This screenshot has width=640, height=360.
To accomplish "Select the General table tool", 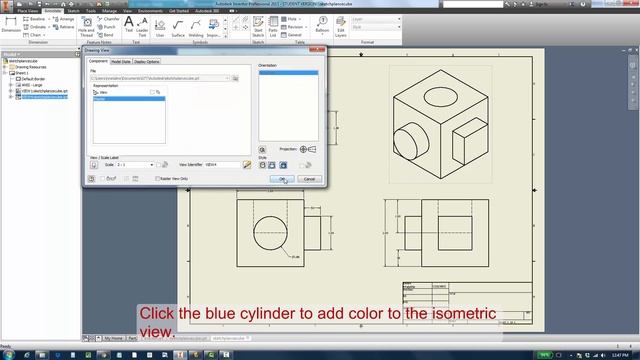I will (291, 35).
